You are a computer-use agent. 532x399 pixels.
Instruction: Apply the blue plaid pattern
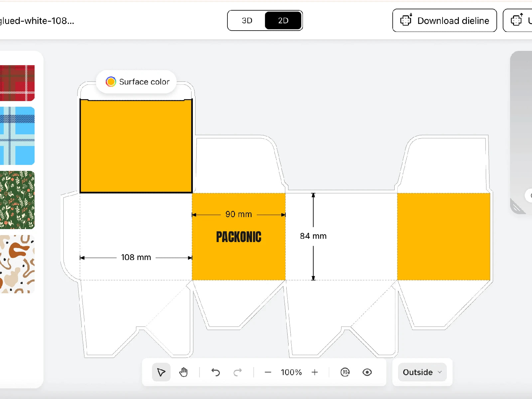[x=17, y=136]
